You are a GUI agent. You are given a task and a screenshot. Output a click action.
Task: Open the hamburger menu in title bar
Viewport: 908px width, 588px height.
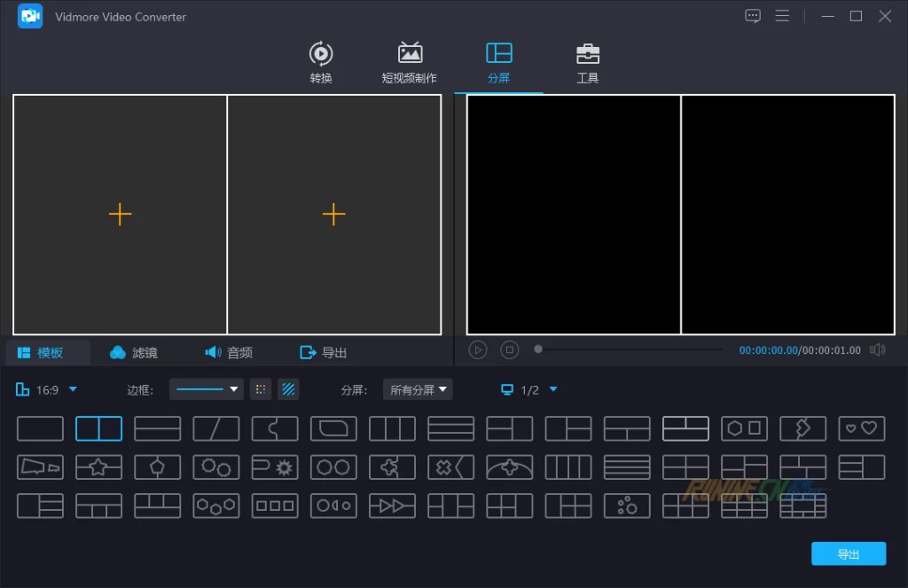point(782,16)
